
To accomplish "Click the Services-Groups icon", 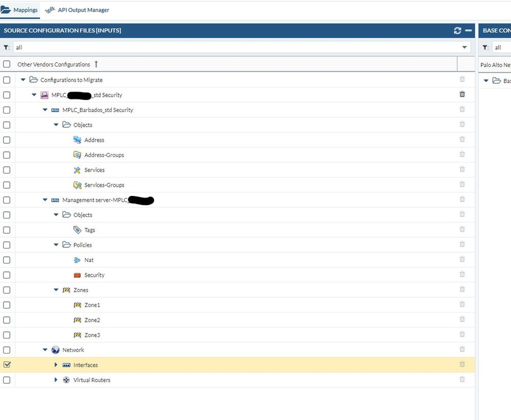I will [77, 185].
